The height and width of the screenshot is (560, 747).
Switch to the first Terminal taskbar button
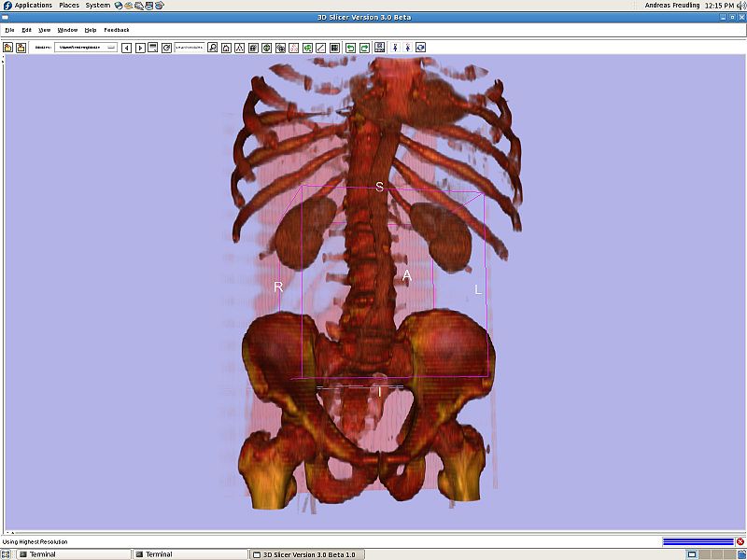[x=70, y=554]
